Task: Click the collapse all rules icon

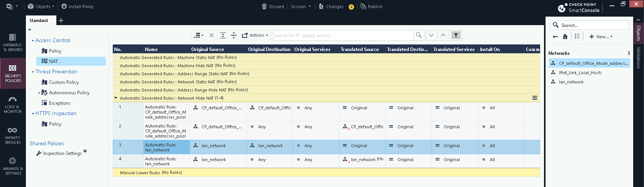Action: pyautogui.click(x=234, y=36)
